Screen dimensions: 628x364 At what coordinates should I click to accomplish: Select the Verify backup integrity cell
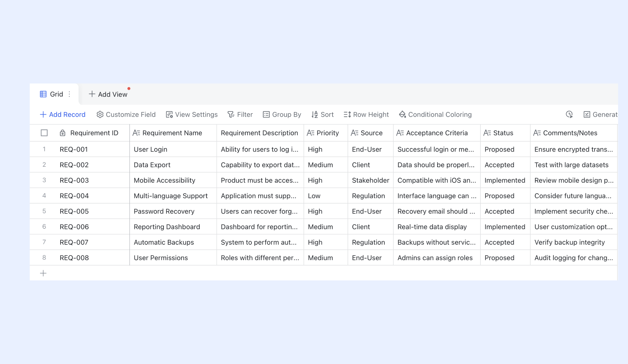[x=574, y=242]
